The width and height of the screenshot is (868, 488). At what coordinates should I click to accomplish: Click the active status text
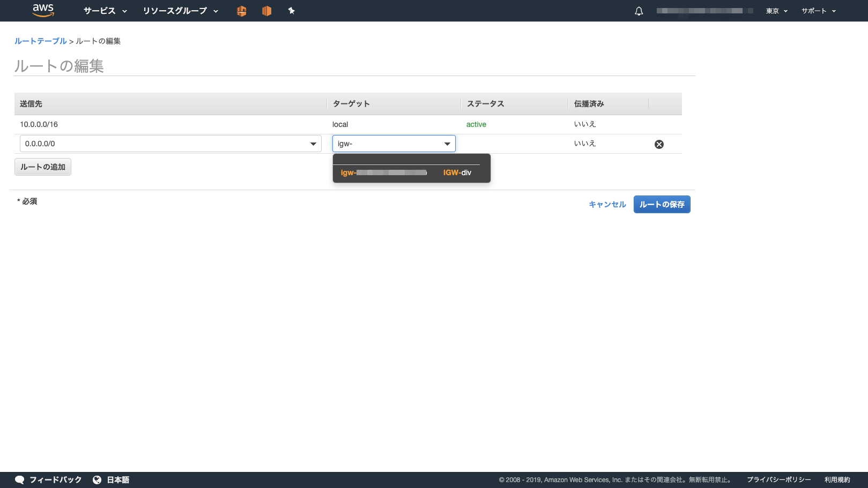pos(476,124)
